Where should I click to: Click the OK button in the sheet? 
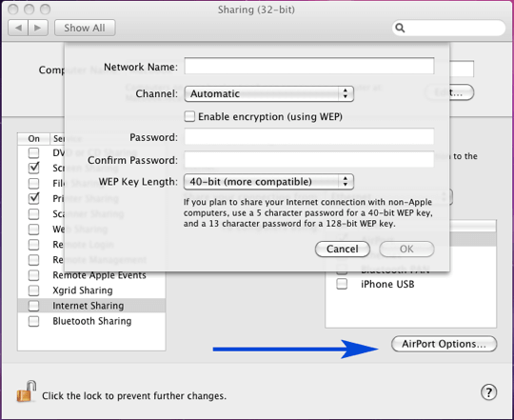click(x=406, y=250)
